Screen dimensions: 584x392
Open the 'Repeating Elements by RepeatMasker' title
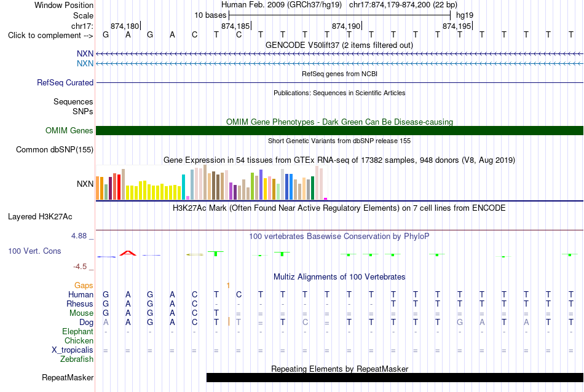tap(339, 369)
